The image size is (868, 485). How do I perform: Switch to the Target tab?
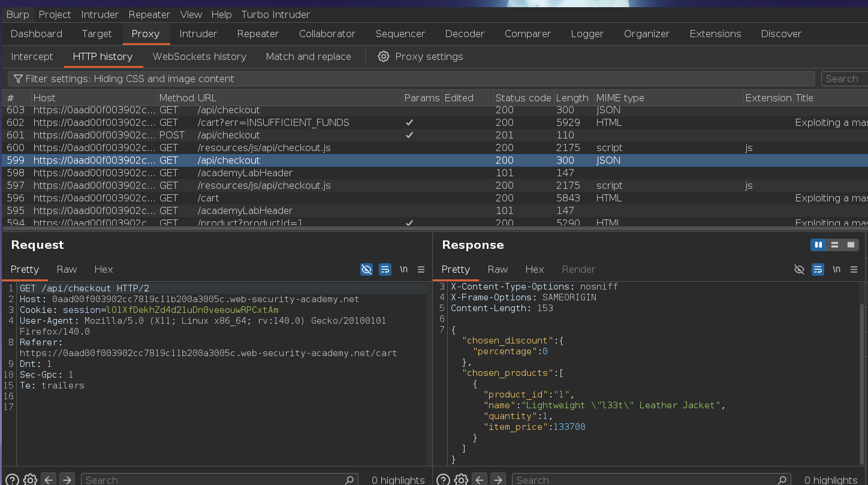[97, 34]
